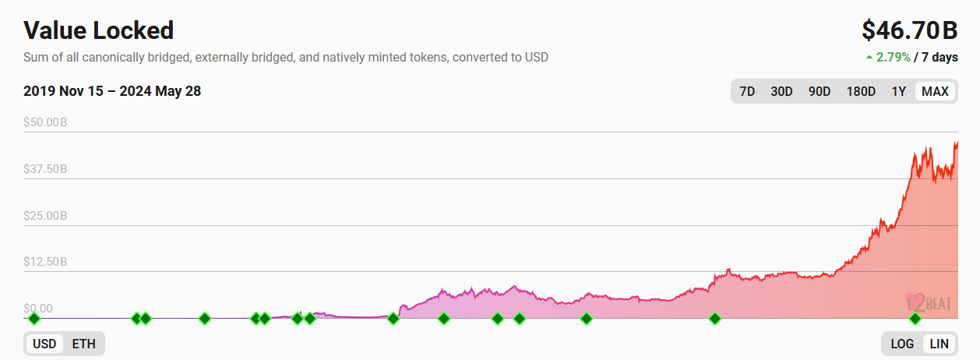Open the rightmost green milestone diamond
This screenshot has height=360, width=980.
pyautogui.click(x=915, y=318)
